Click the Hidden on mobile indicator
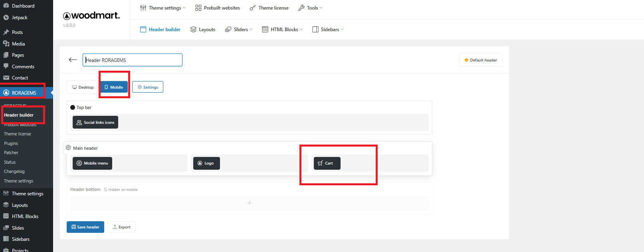This screenshot has height=252, width=644. click(x=121, y=190)
